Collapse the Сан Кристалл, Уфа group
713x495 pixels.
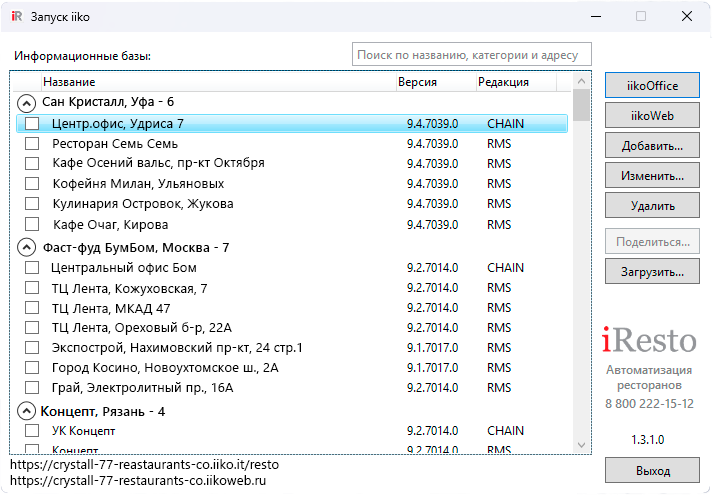[26, 104]
